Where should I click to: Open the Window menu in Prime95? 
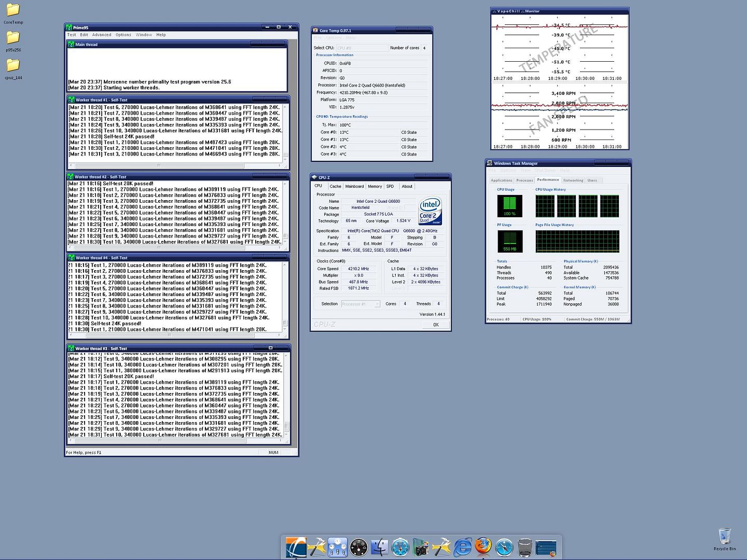click(x=144, y=35)
